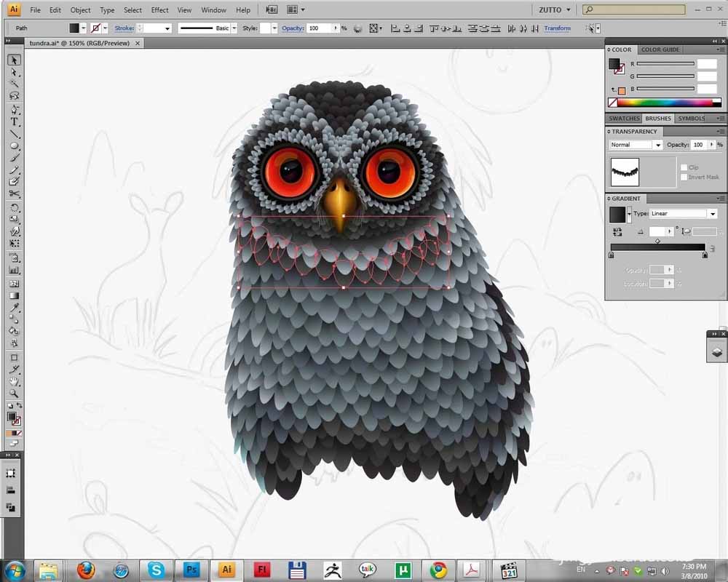Image resolution: width=728 pixels, height=582 pixels.
Task: Select the Line Segment tool
Action: [x=14, y=134]
